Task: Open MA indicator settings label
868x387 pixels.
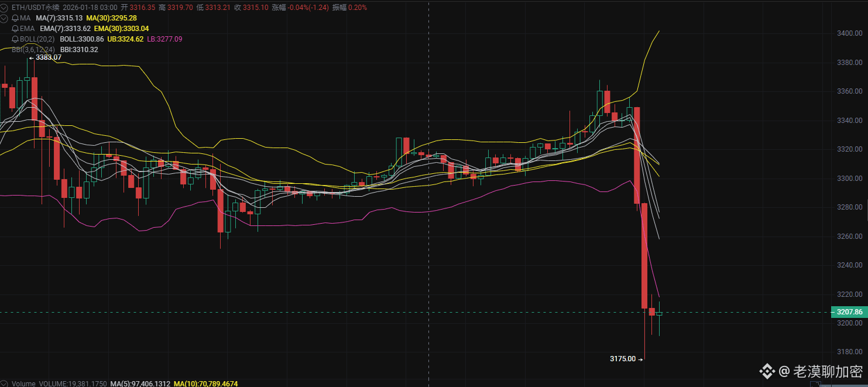Action: click(25, 18)
